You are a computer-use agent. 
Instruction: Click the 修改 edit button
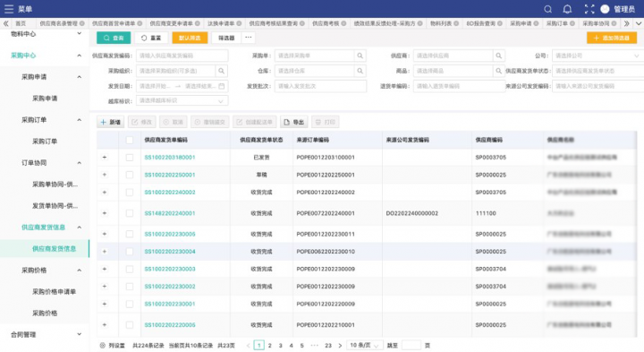(x=142, y=122)
